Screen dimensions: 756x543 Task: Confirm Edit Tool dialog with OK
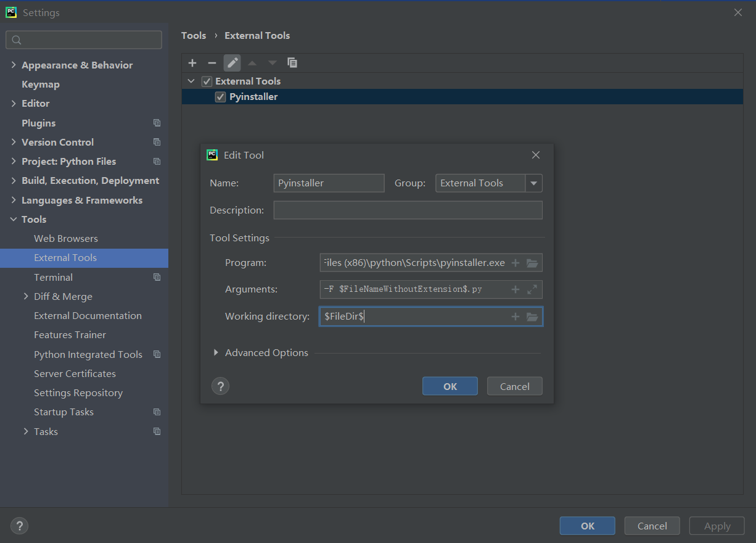pos(450,386)
